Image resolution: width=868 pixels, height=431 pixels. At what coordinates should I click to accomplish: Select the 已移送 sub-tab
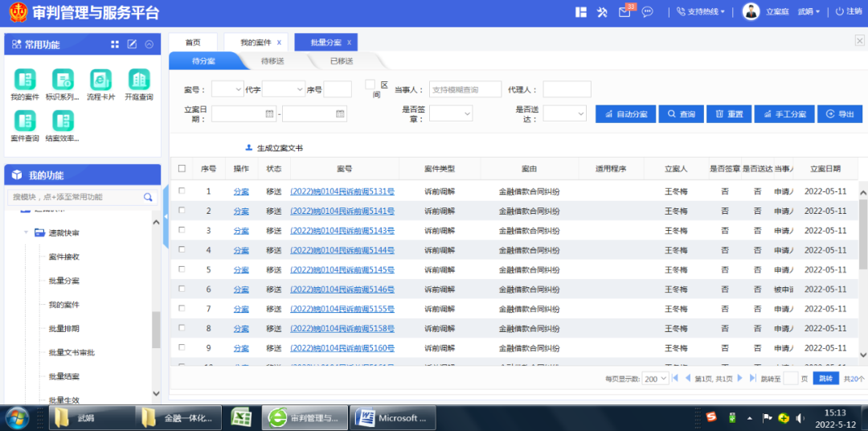tap(342, 61)
